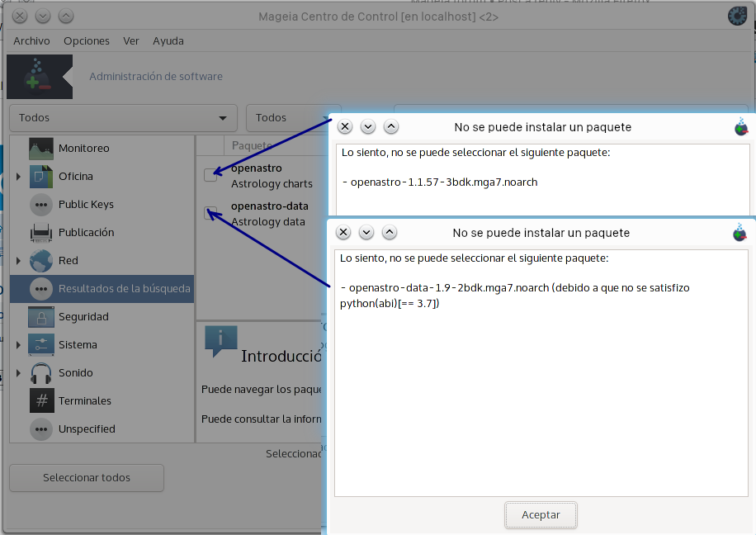Image resolution: width=756 pixels, height=535 pixels.
Task: Select the Public Keys category label
Action: click(87, 205)
